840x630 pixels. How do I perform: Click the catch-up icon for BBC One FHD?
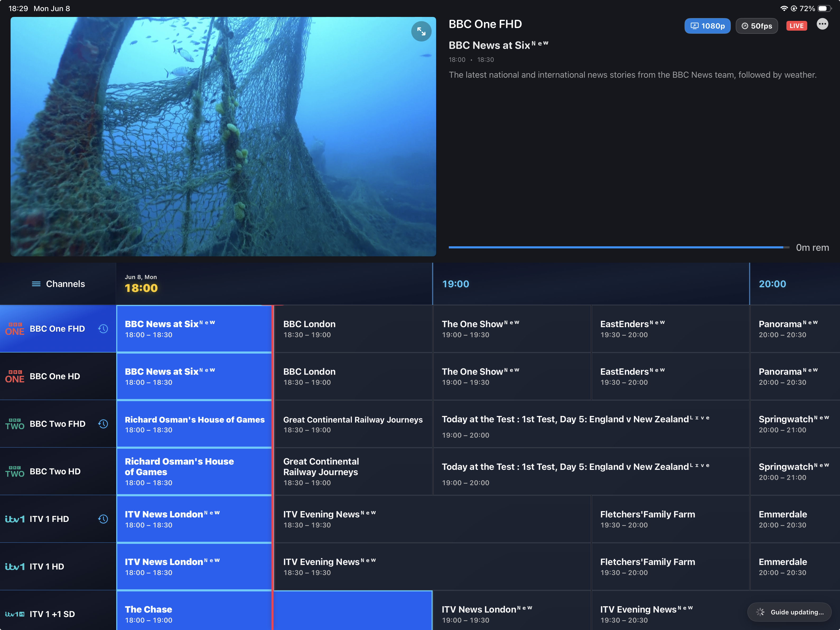(103, 329)
